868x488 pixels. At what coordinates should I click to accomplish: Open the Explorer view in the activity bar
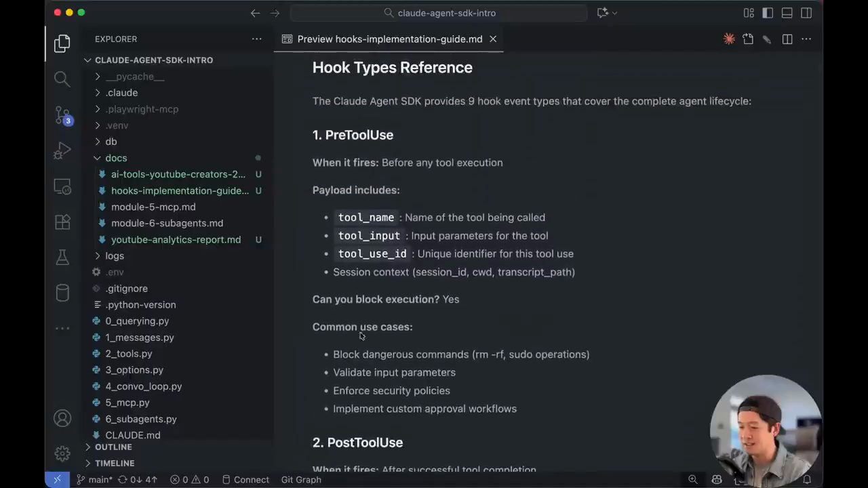point(62,43)
